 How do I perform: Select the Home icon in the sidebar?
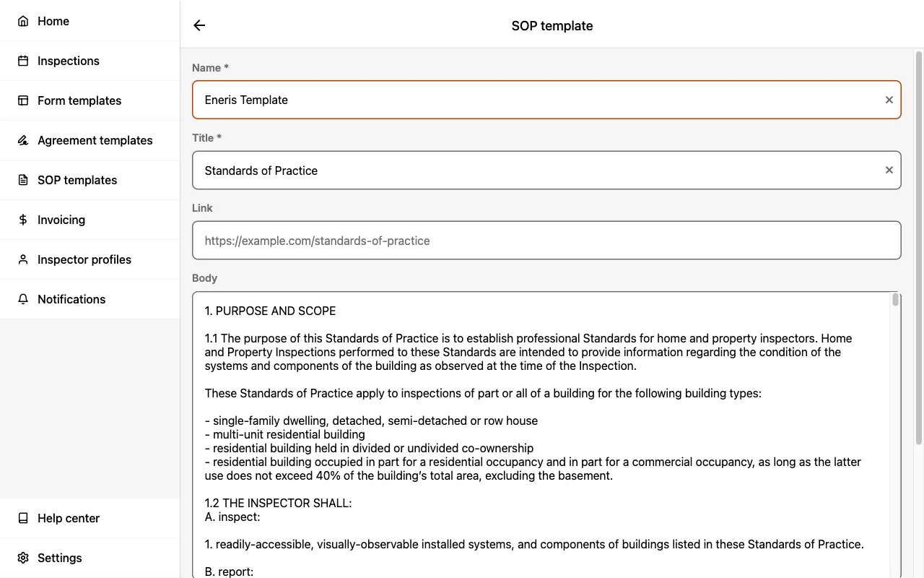coord(23,21)
